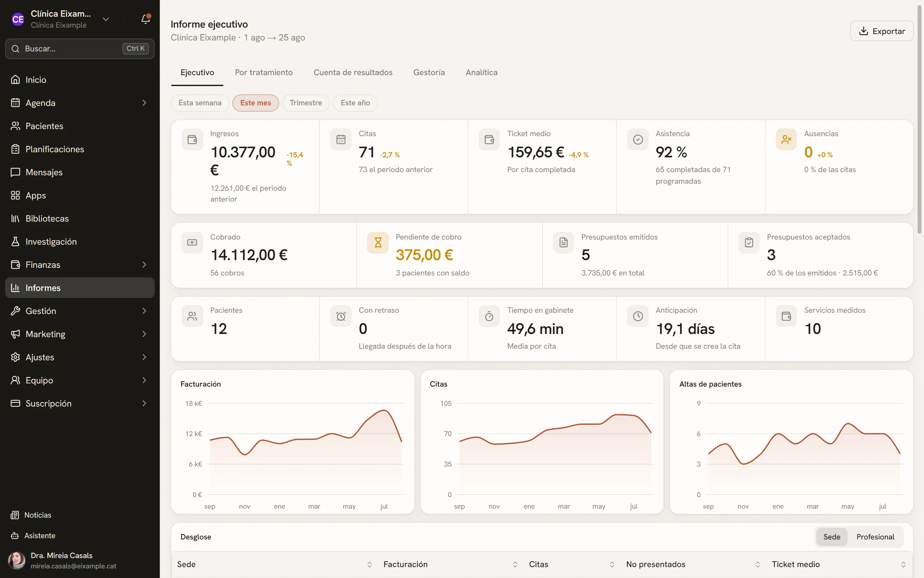Screen dimensions: 924x578
Task: Open the clinic switcher dropdown chevron
Action: [106, 19]
